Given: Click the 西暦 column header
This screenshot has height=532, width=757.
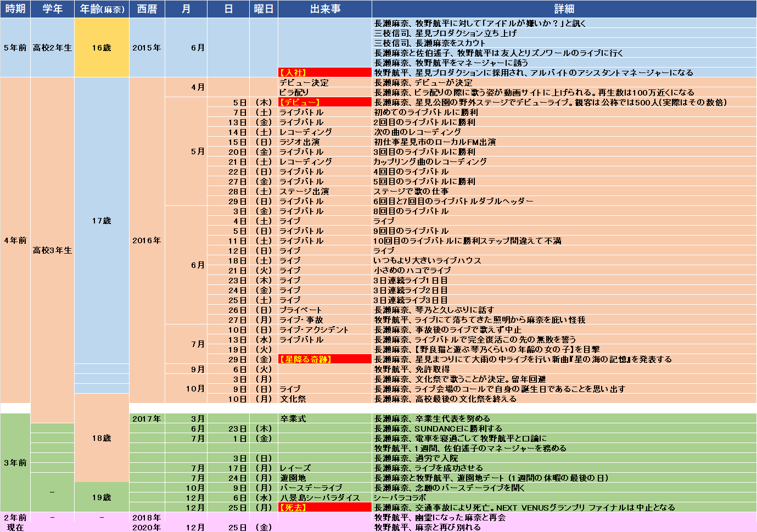Looking at the screenshot, I should [147, 9].
